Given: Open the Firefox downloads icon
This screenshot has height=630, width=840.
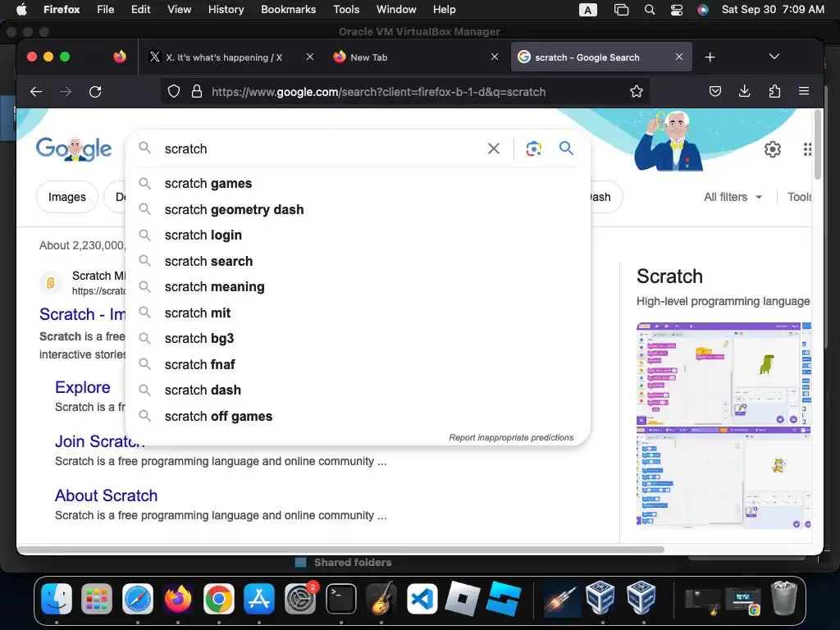Looking at the screenshot, I should pyautogui.click(x=744, y=92).
